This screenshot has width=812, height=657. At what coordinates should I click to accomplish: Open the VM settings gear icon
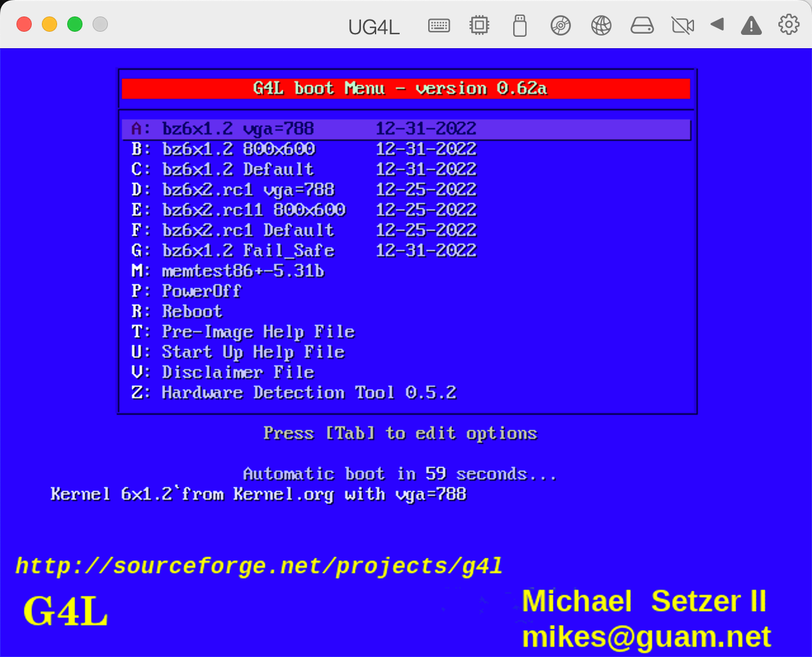point(788,24)
